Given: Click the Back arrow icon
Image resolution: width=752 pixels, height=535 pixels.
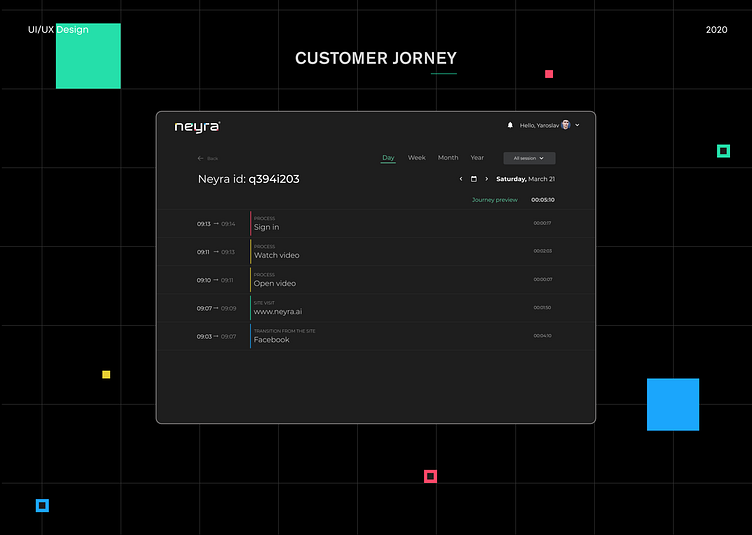Looking at the screenshot, I should [x=200, y=158].
